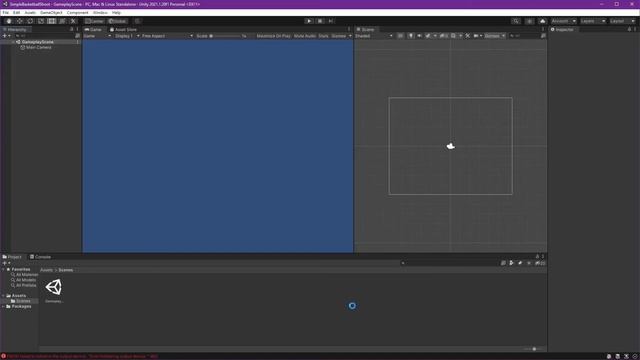Open the Window menu
Viewport: 640px width, 360px height.
pyautogui.click(x=100, y=13)
